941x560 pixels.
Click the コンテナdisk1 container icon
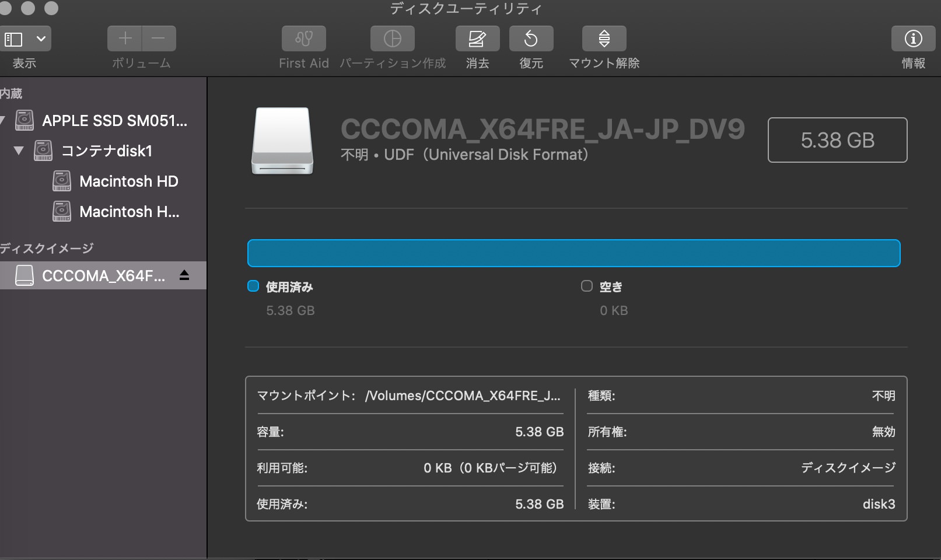point(43,150)
